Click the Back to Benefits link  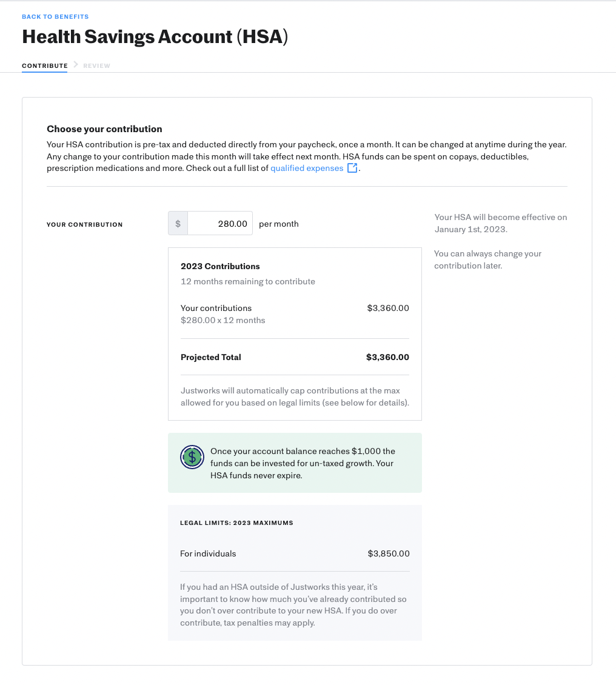pyautogui.click(x=55, y=16)
